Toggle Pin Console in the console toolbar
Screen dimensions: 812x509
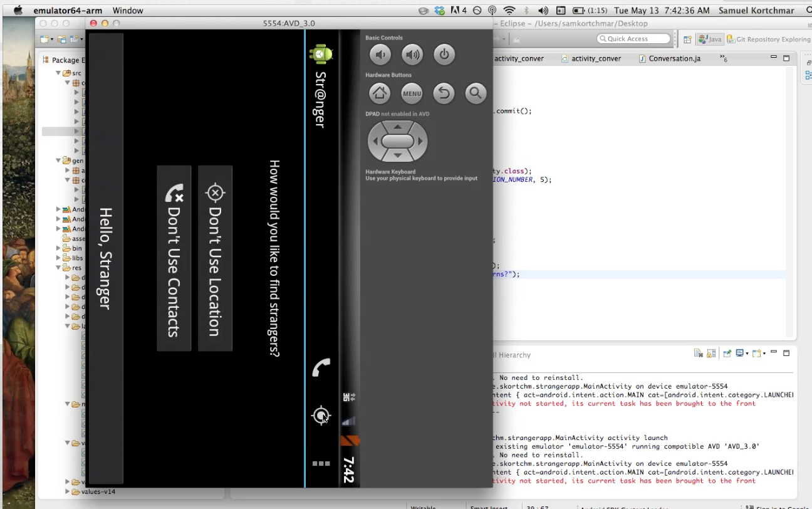pos(727,354)
